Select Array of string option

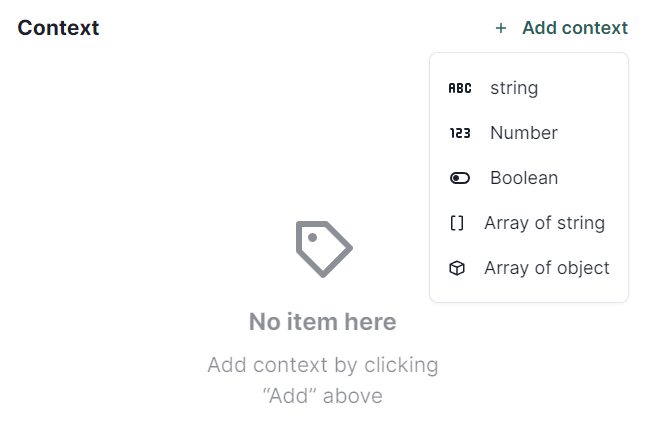(x=544, y=223)
